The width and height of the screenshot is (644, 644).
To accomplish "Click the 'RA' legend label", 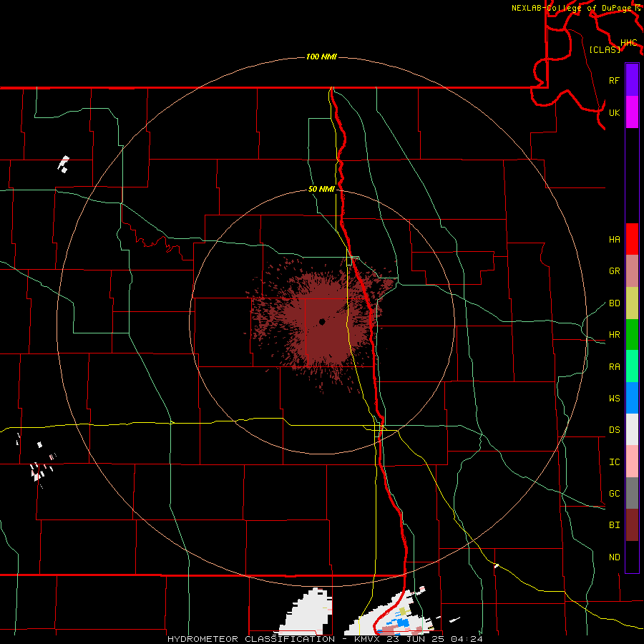I will 614,367.
